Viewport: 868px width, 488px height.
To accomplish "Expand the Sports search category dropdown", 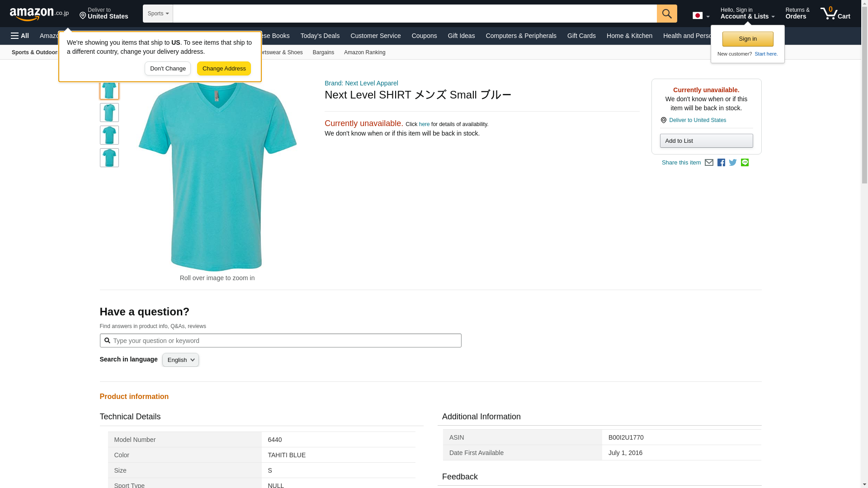I will click(158, 14).
